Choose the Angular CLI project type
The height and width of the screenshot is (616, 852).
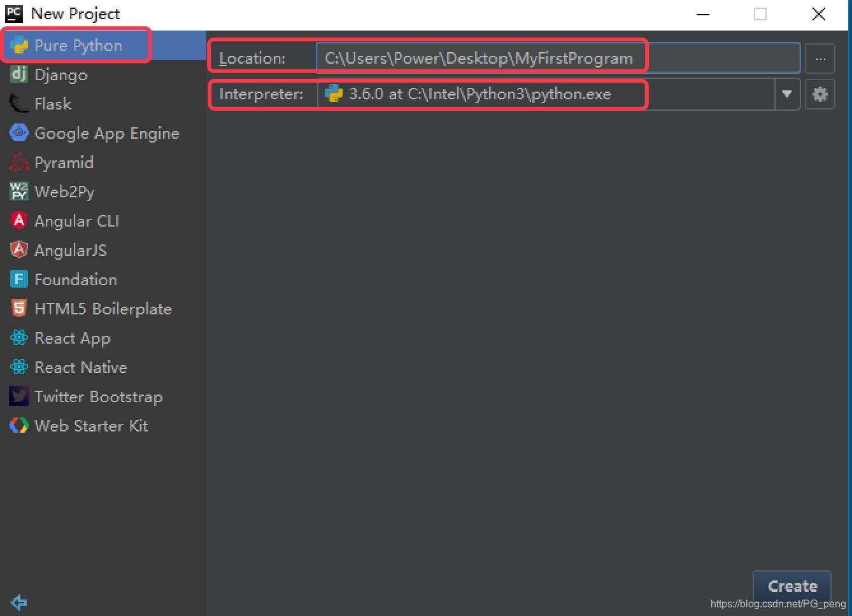(x=103, y=221)
